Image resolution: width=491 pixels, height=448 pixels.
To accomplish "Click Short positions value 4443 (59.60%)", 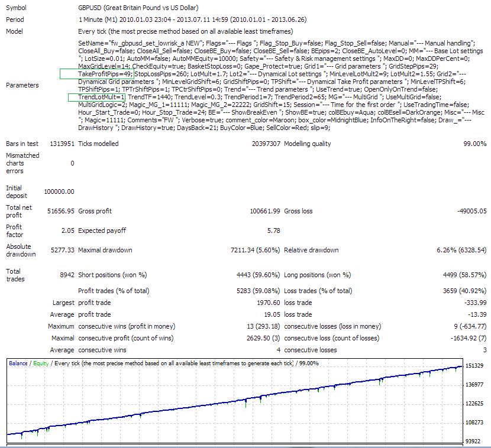I will 258,275.
